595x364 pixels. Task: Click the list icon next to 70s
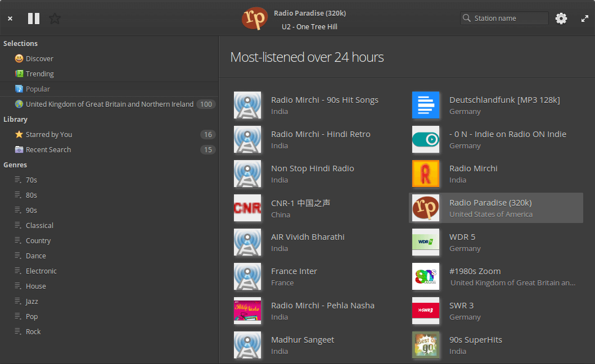coord(18,180)
